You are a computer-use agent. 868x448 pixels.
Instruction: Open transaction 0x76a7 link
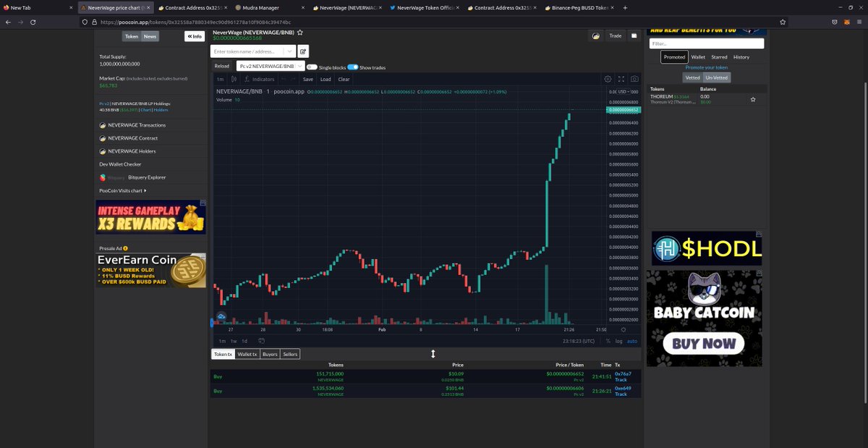pyautogui.click(x=623, y=373)
